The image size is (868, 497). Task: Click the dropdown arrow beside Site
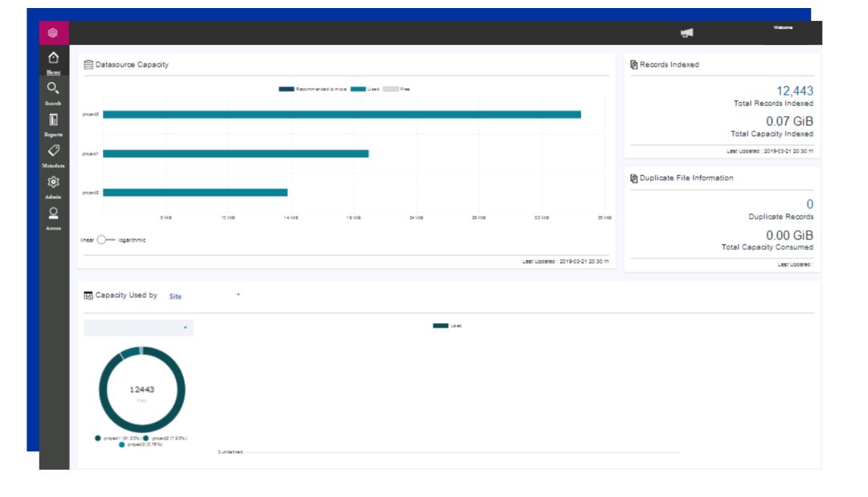point(238,295)
